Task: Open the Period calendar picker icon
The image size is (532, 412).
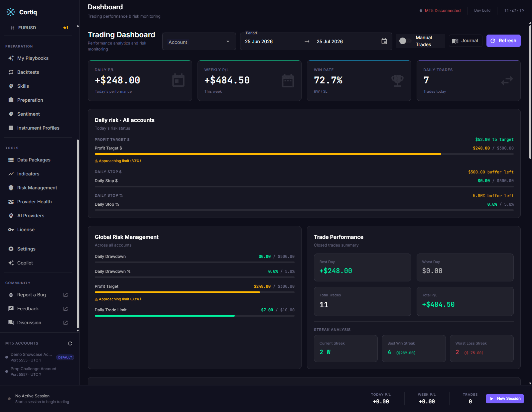Action: [384, 41]
